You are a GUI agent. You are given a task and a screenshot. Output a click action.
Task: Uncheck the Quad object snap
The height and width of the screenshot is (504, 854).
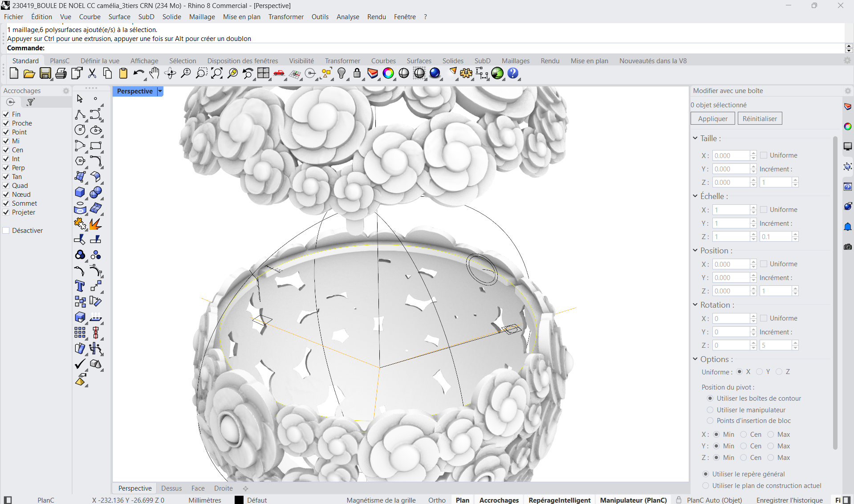[x=6, y=186]
